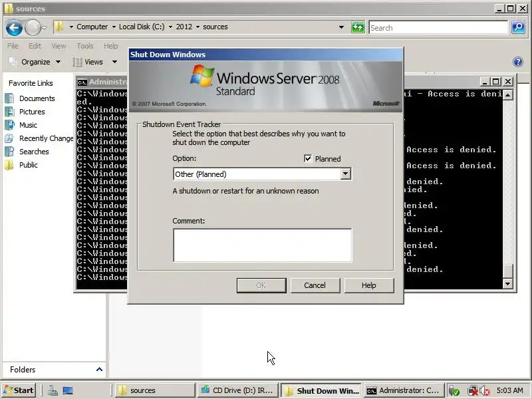This screenshot has width=532, height=399.
Task: Open Searches in Favorite Links
Action: tap(34, 152)
